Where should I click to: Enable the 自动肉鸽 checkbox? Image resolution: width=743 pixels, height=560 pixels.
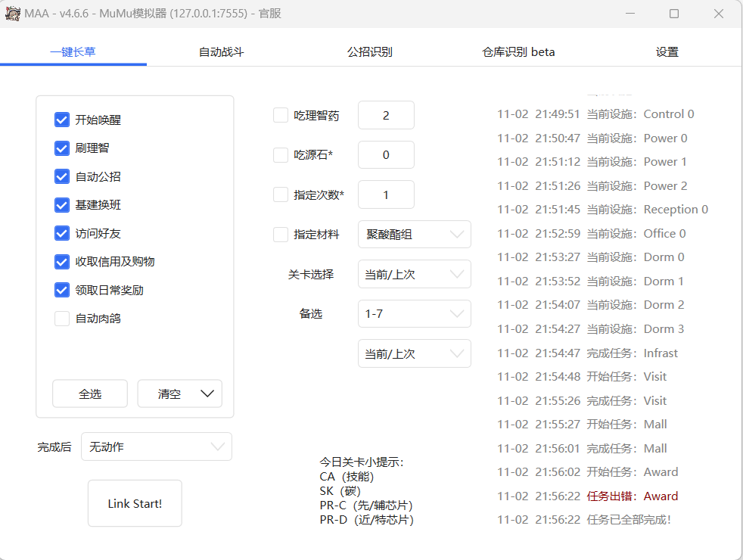click(61, 319)
